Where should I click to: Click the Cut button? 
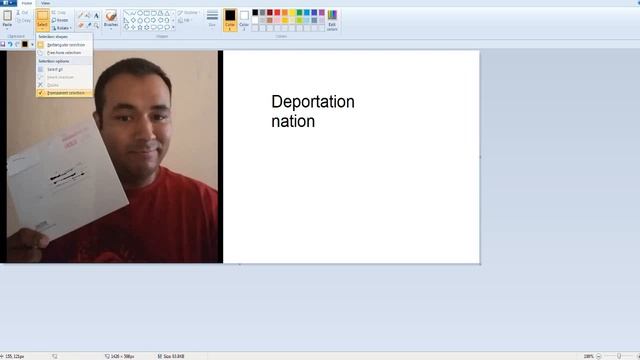pyautogui.click(x=22, y=13)
